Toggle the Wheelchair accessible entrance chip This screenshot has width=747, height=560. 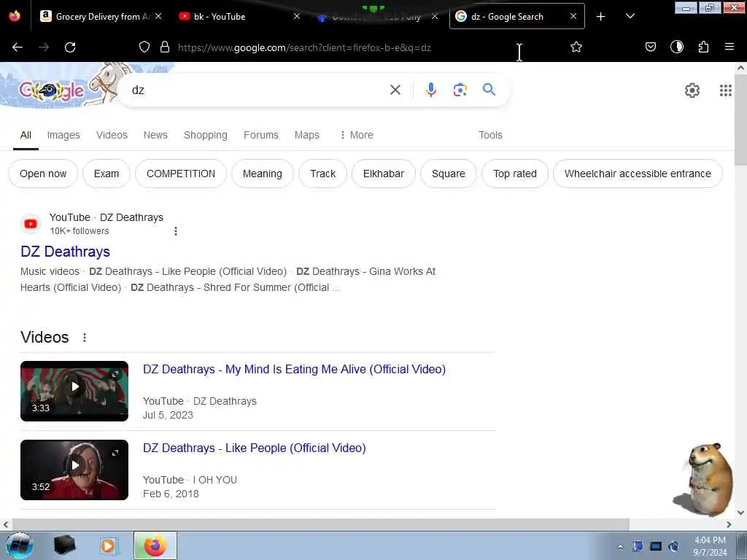coord(638,174)
